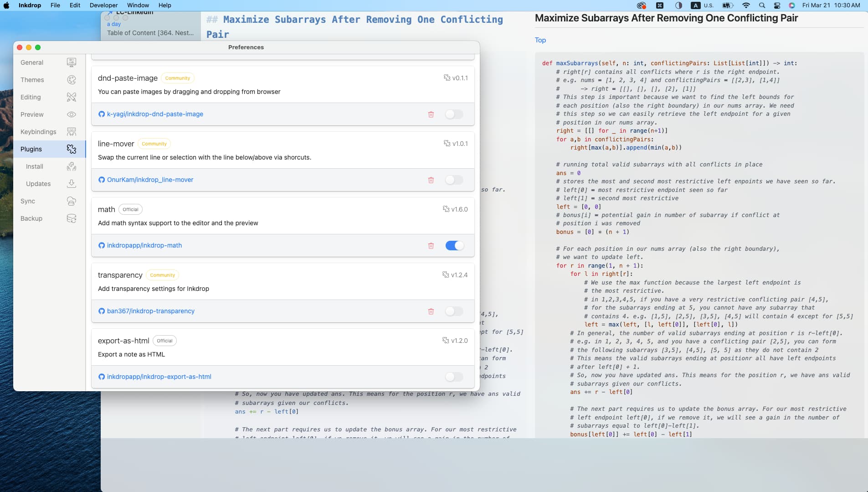Open Control Center in menu bar
This screenshot has width=868, height=492.
777,5
